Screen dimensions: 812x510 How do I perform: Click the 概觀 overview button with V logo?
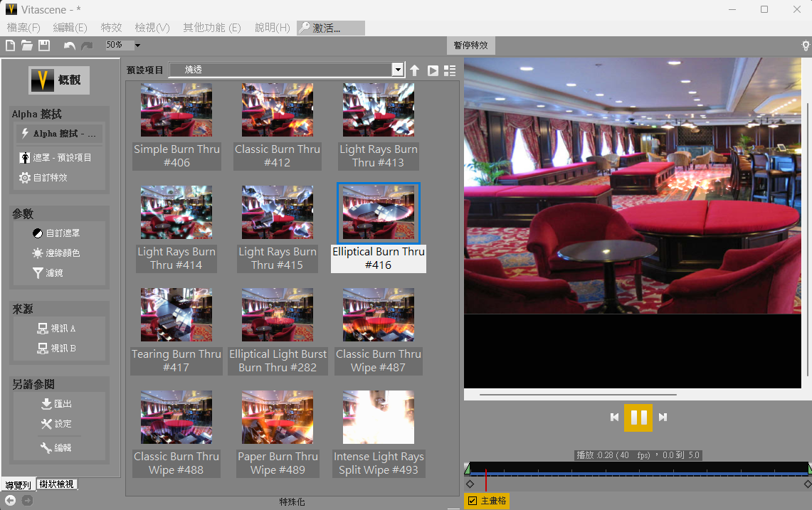(59, 80)
